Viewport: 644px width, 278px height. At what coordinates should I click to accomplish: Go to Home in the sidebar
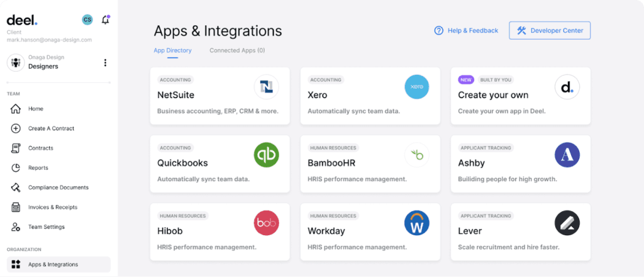(x=35, y=109)
